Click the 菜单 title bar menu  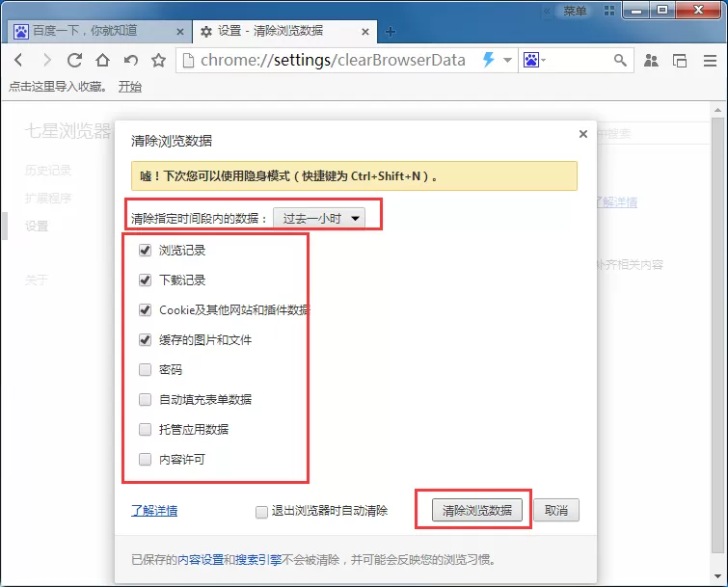click(x=575, y=11)
